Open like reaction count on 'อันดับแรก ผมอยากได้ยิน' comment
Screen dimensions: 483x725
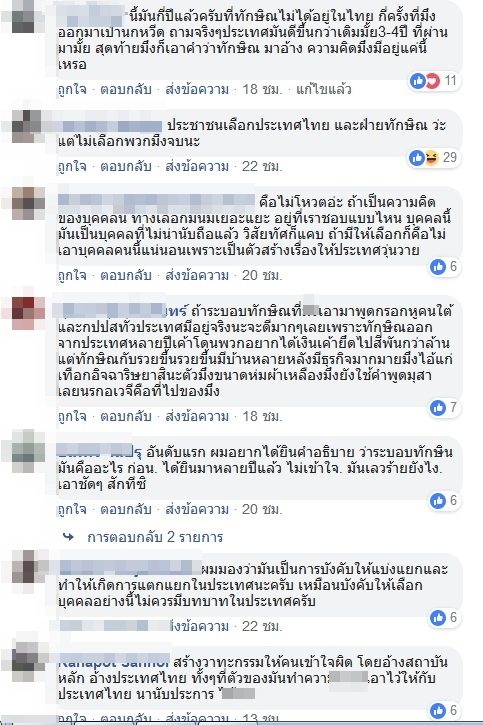(x=444, y=500)
